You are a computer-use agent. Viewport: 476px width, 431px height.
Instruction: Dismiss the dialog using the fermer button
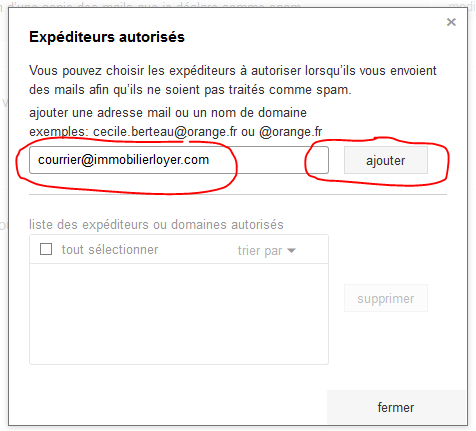[396, 407]
